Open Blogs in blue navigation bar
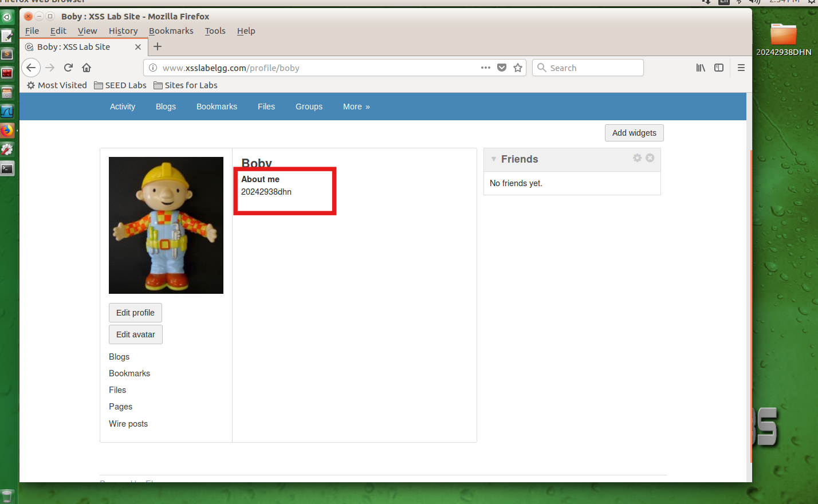818x504 pixels. point(166,107)
